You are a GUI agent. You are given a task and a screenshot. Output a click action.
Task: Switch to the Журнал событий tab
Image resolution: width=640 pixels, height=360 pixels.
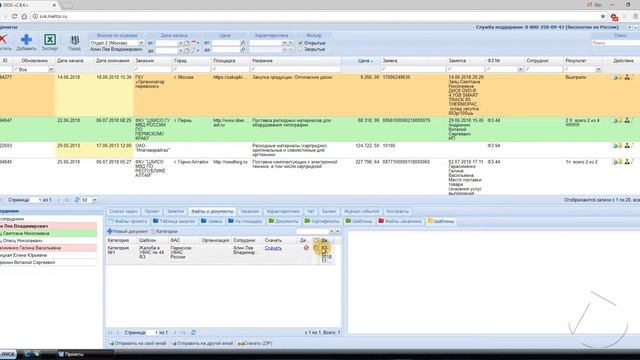362,211
